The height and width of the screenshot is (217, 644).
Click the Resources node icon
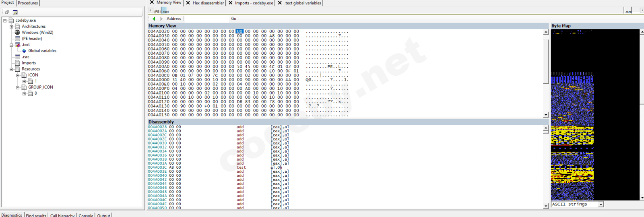coord(17,69)
